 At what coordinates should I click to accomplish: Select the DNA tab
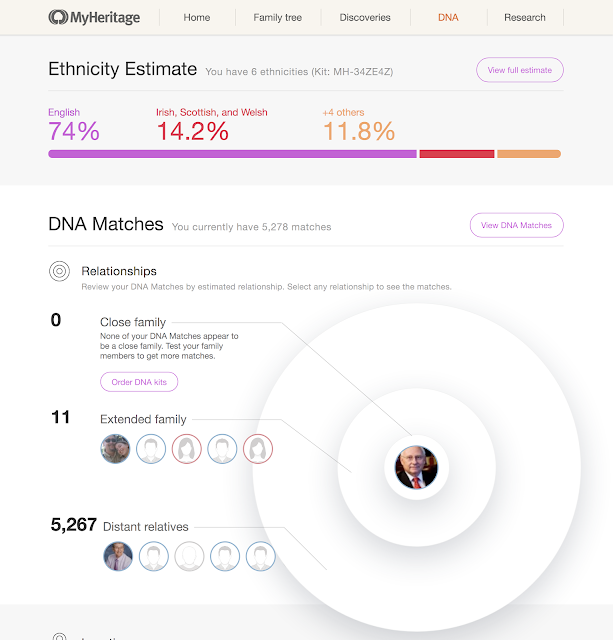click(448, 17)
